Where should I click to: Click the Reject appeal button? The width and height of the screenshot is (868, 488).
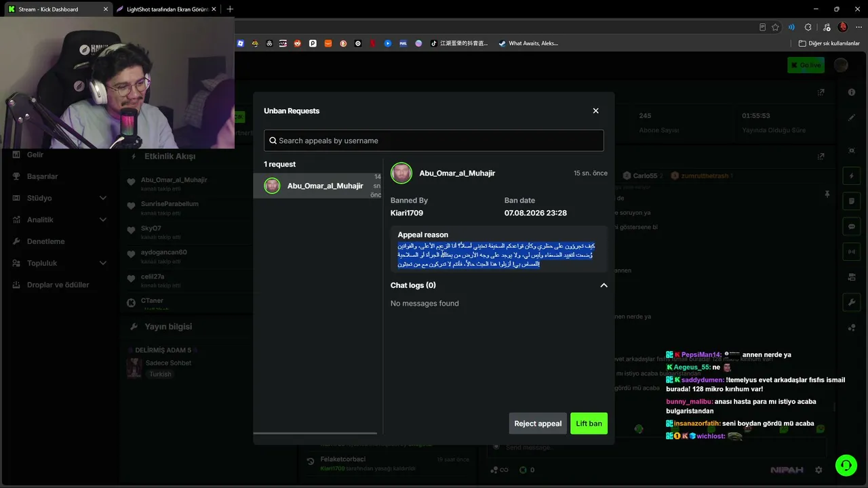538,424
